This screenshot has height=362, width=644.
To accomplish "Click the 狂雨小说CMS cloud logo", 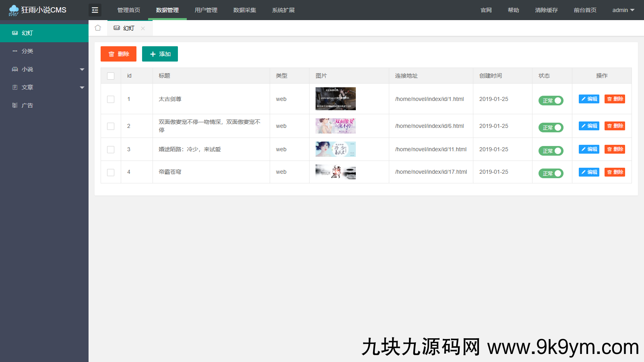I will tap(14, 10).
